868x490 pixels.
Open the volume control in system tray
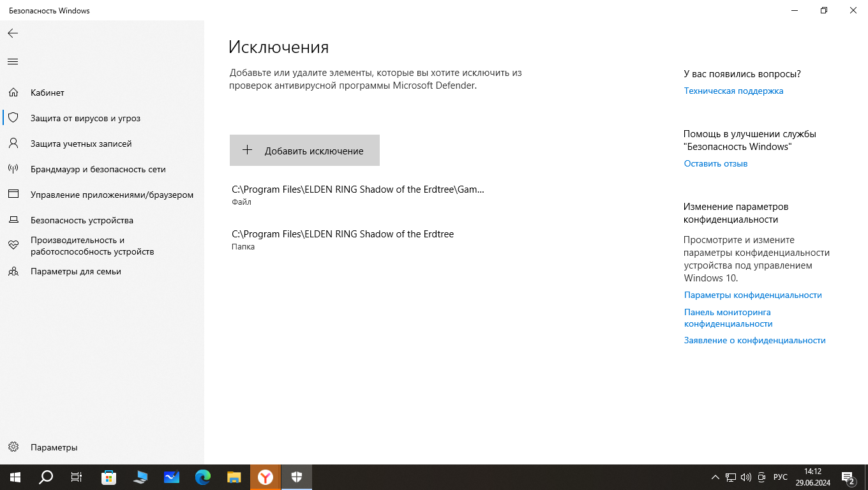point(746,477)
